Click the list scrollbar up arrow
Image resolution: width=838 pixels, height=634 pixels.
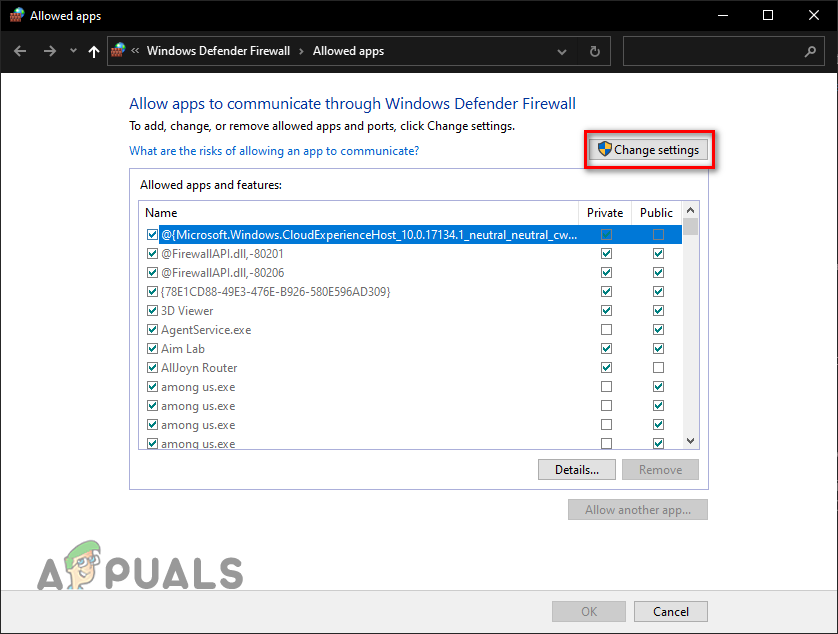coord(690,210)
